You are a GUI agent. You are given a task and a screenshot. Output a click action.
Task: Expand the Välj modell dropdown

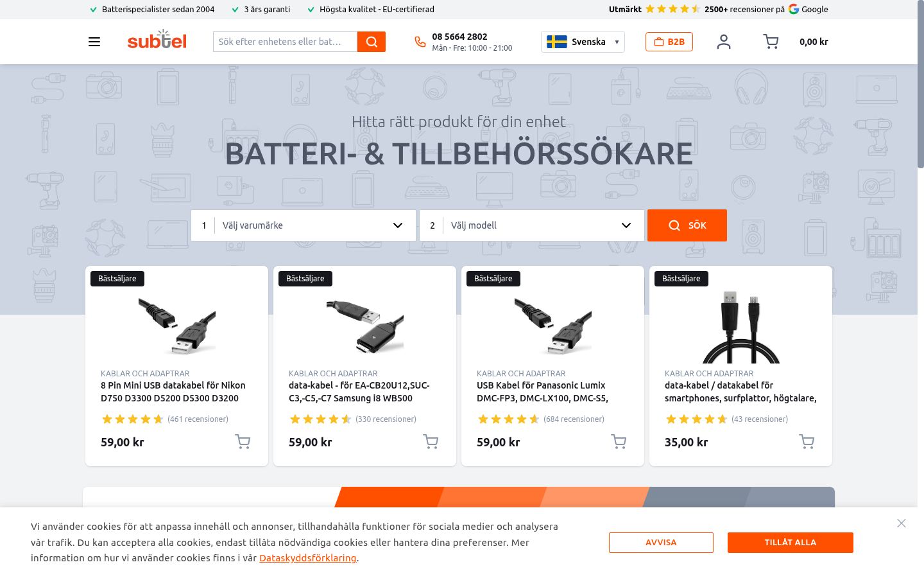(532, 225)
